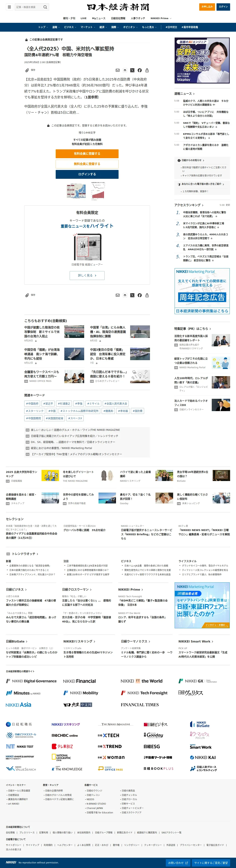
Task: Open the 日経会社情報 menu item
Action: (x=118, y=18)
